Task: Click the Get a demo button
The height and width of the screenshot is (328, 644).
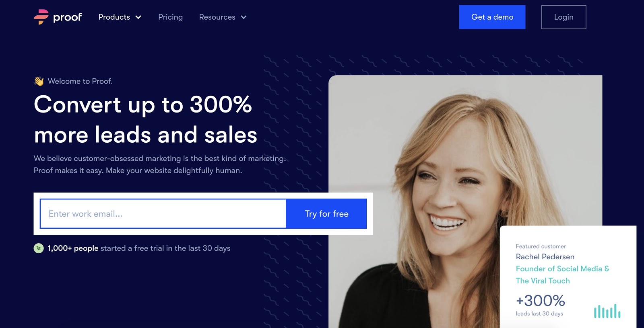Action: (492, 17)
